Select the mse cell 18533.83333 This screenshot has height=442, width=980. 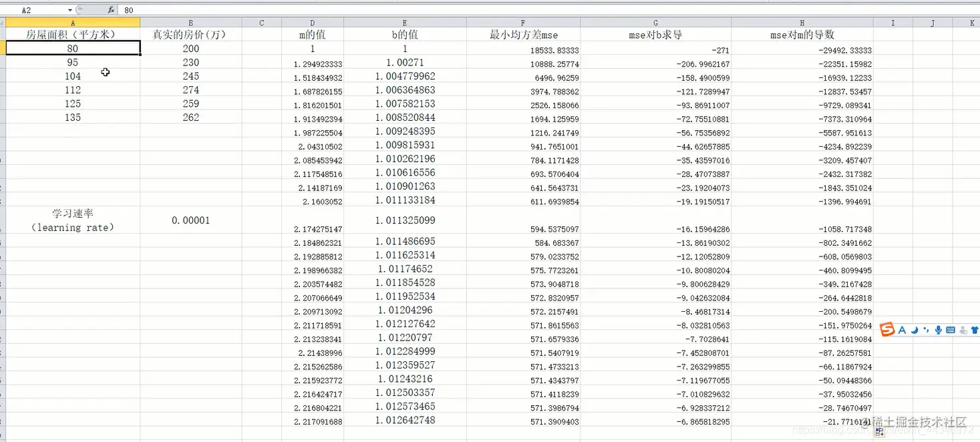[x=523, y=49]
